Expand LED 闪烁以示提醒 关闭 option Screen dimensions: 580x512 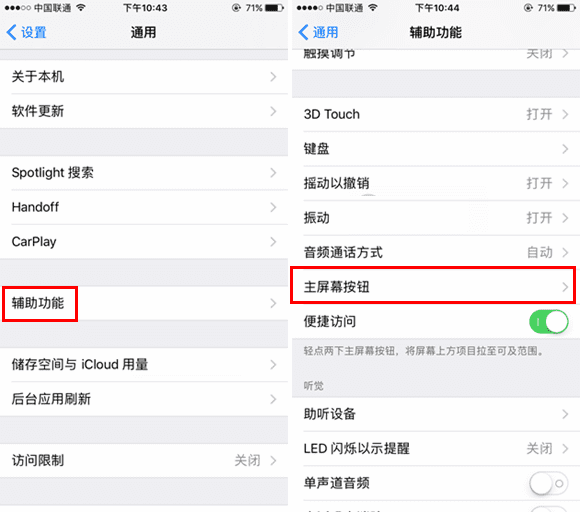pos(436,448)
